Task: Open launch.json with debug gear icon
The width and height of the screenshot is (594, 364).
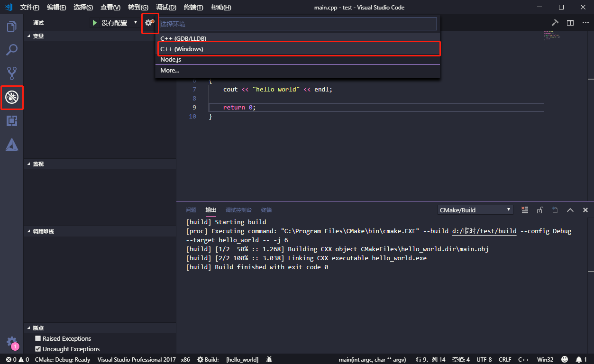Action: point(149,23)
